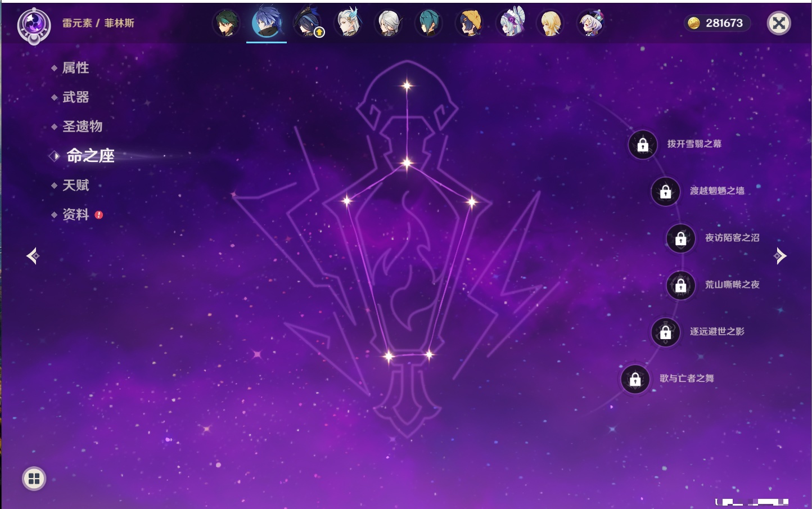Select the 命之座 constellation tab
812x509 pixels.
90,156
